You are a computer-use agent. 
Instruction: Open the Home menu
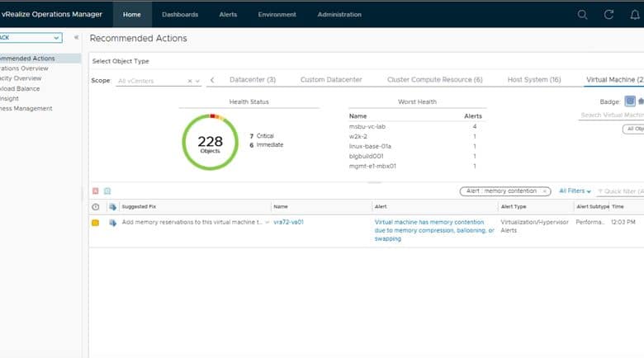(x=132, y=14)
